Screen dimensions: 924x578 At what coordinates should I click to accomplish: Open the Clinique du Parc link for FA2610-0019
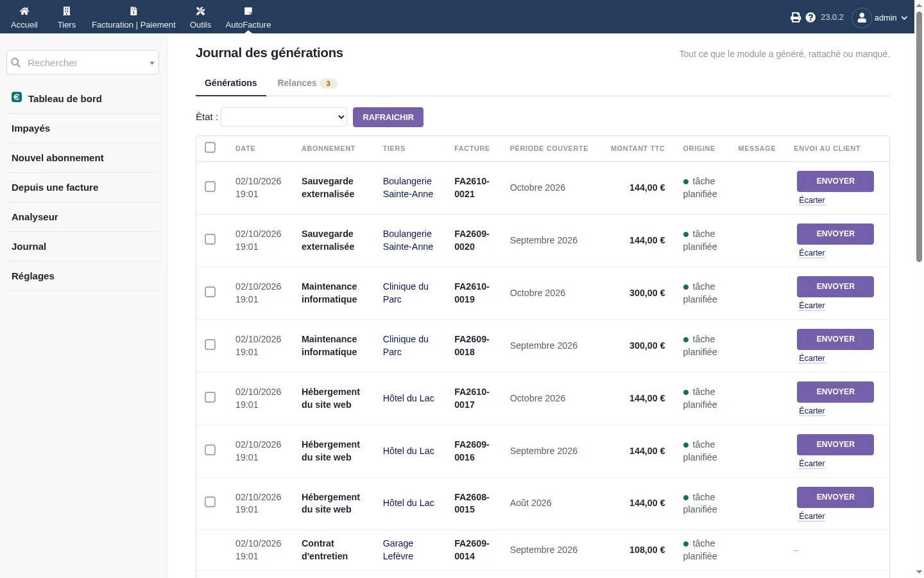point(406,293)
